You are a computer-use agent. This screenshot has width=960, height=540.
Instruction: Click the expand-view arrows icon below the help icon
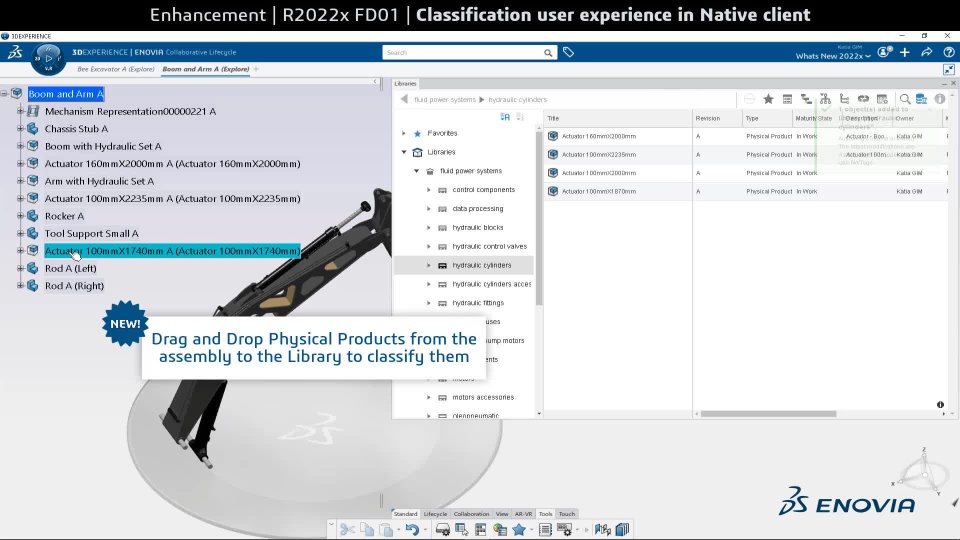(949, 69)
